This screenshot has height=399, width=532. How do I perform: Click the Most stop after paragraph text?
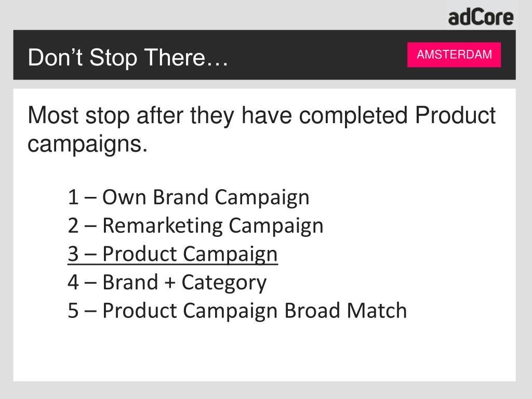[262, 129]
